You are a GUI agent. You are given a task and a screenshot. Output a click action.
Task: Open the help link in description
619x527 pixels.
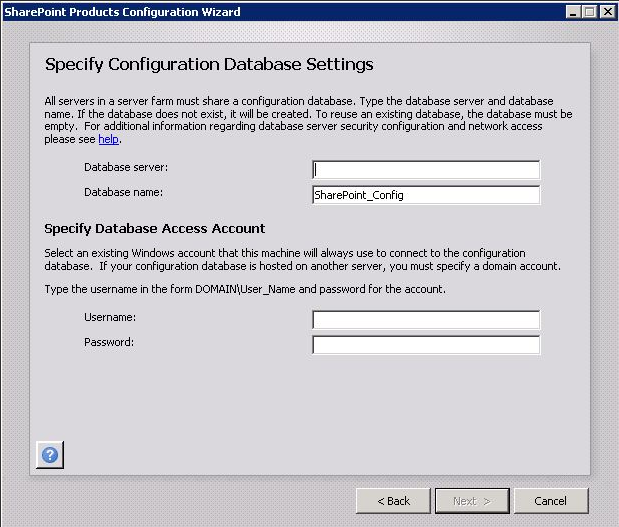coord(109,139)
